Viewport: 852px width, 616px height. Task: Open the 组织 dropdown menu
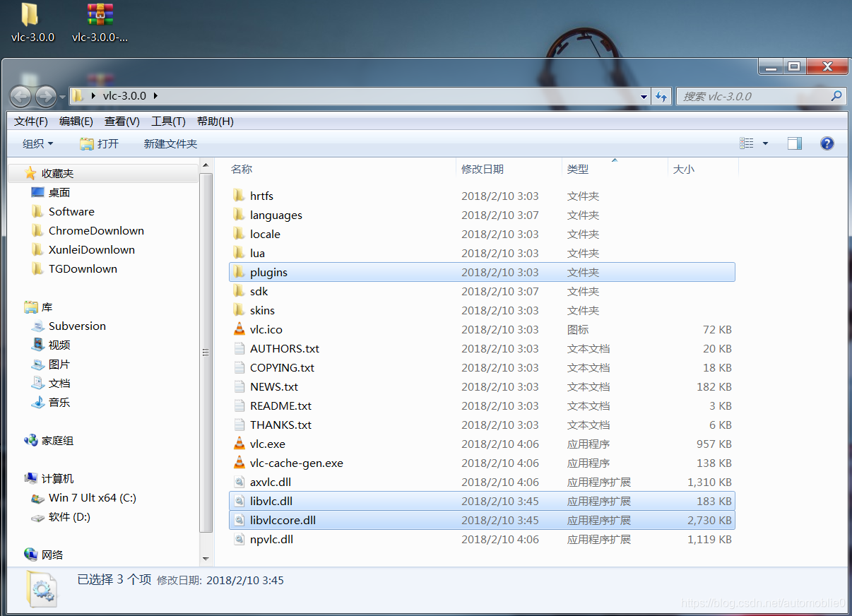coord(37,143)
